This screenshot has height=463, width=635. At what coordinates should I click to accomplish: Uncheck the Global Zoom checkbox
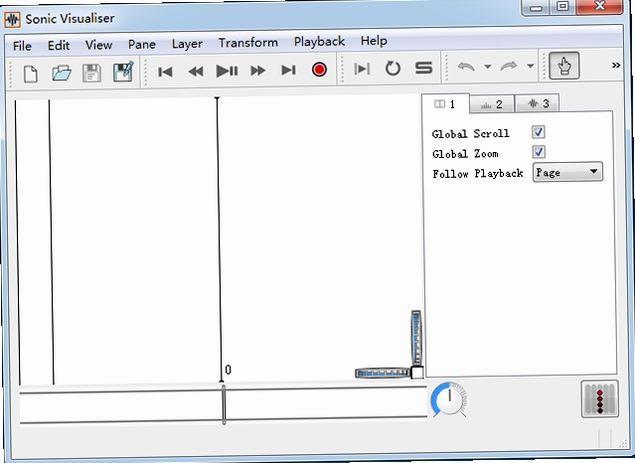tap(539, 152)
